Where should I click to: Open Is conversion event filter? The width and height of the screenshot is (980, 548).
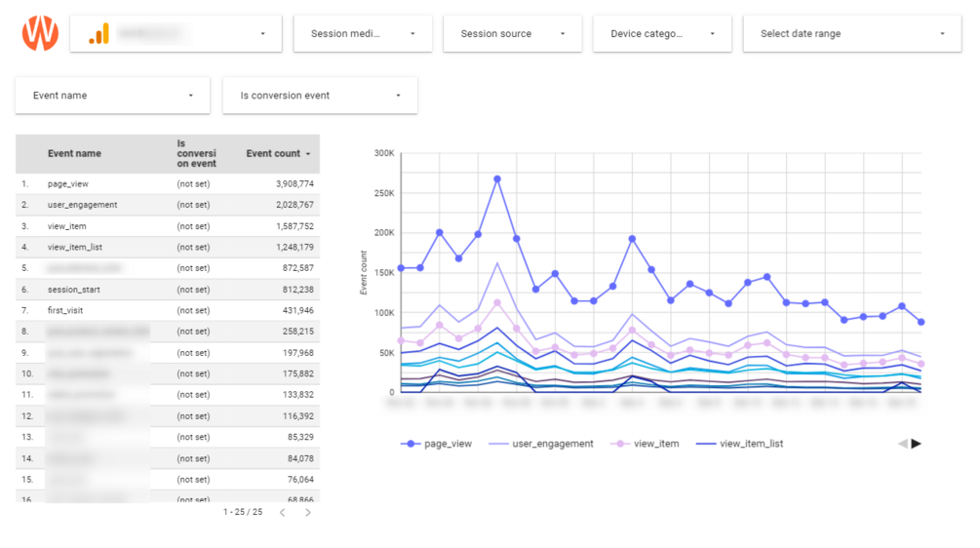pyautogui.click(x=320, y=96)
